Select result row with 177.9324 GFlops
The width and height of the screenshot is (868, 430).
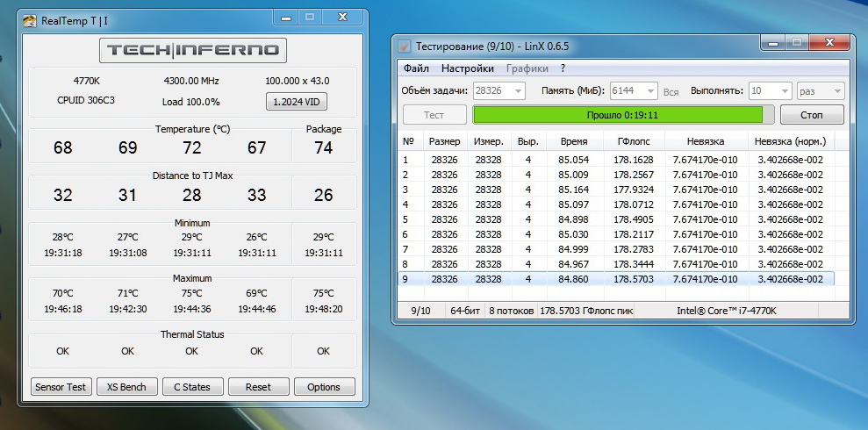(615, 190)
